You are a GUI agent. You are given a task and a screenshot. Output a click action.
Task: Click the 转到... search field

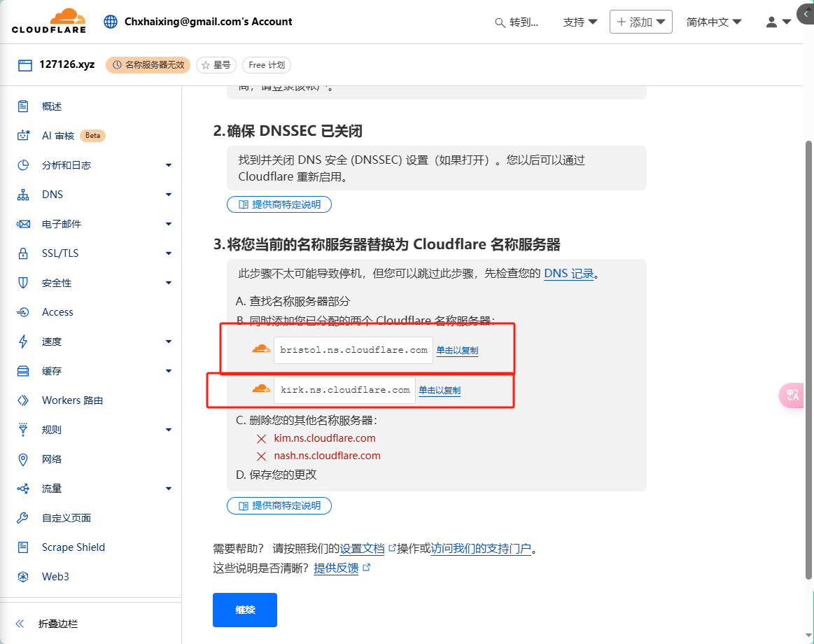point(517,22)
